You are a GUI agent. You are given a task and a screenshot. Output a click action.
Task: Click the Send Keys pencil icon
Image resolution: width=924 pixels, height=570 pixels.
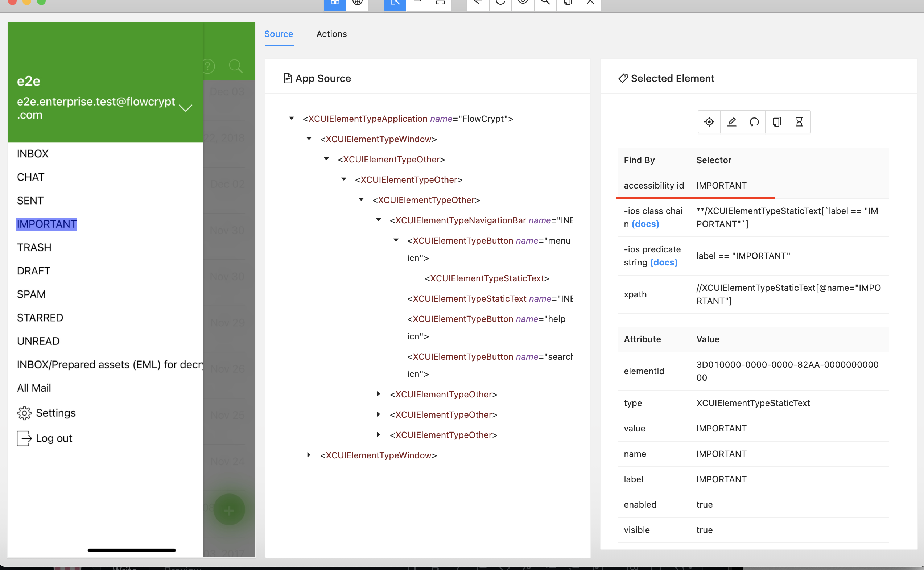tap(731, 122)
